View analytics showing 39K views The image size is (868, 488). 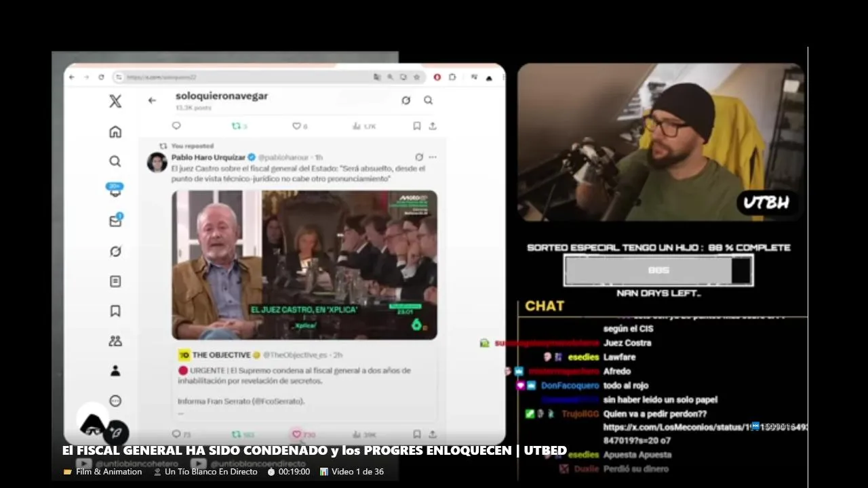pyautogui.click(x=365, y=434)
